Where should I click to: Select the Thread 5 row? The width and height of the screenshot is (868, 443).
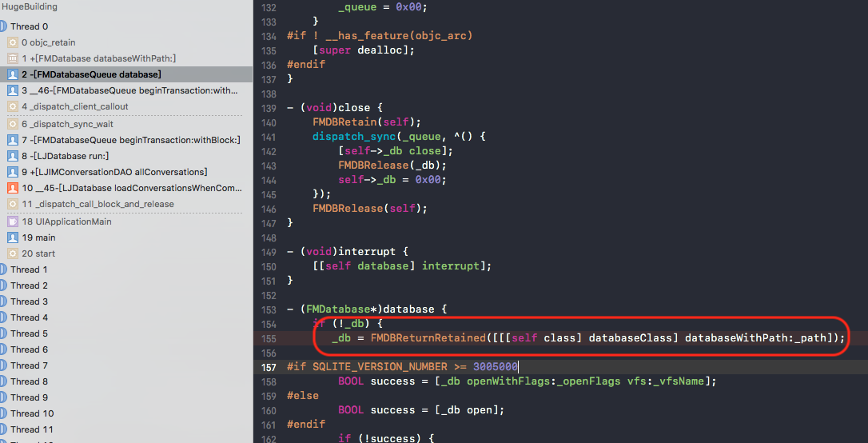(x=126, y=334)
